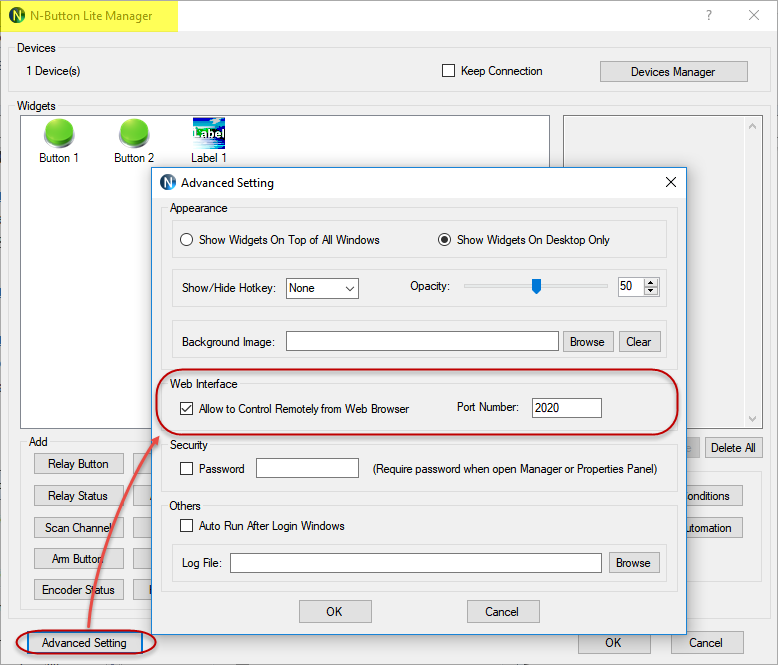The image size is (778, 665).
Task: Decrease opacity with the down spinner arrow
Action: click(x=650, y=291)
